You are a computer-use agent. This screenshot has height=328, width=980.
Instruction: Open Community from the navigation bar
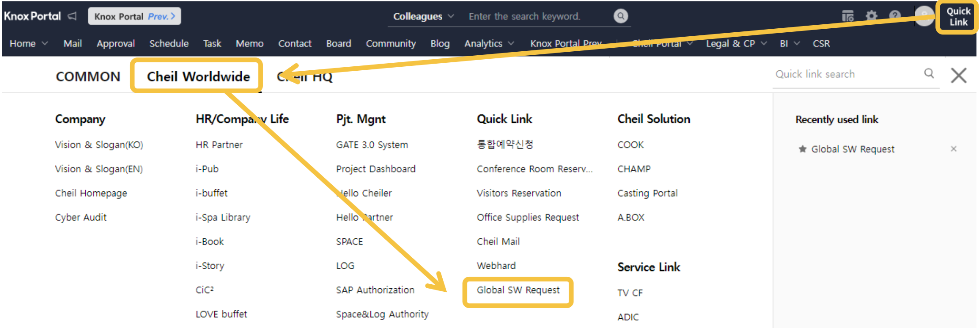point(391,43)
